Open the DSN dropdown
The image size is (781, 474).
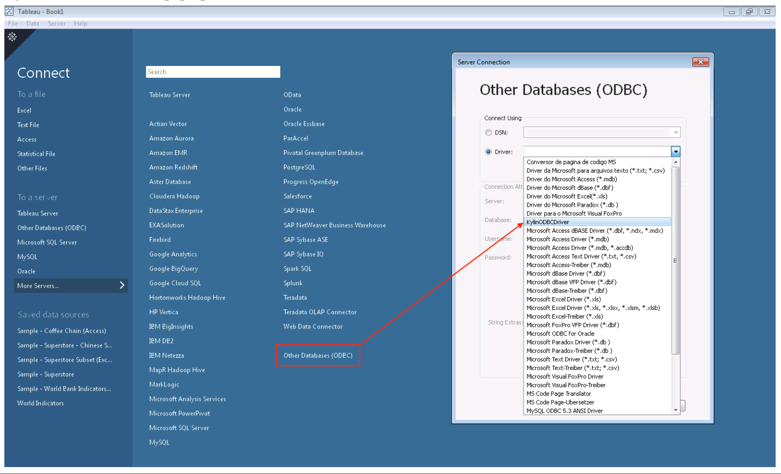coord(676,132)
